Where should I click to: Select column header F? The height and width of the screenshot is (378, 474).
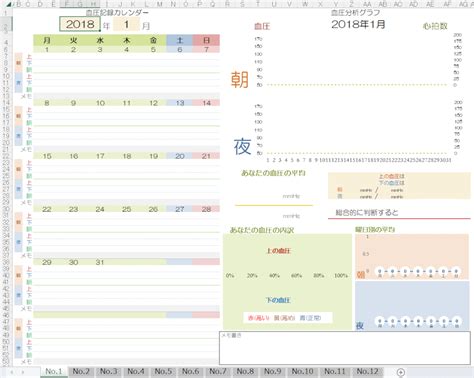67,4
